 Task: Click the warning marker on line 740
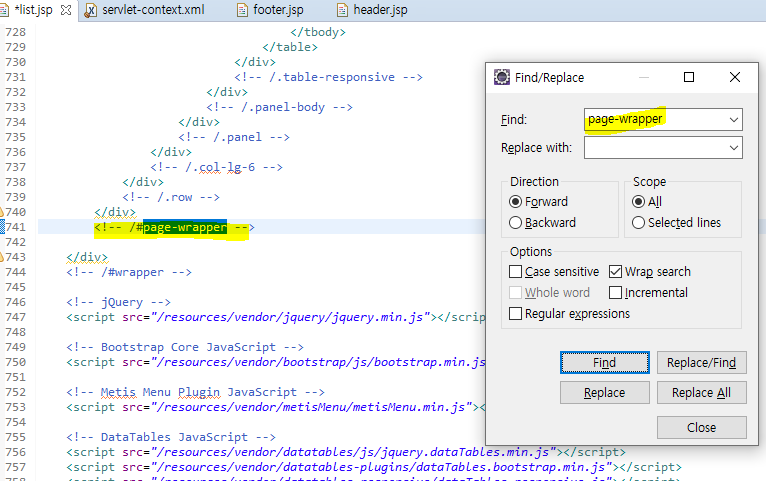point(1,212)
